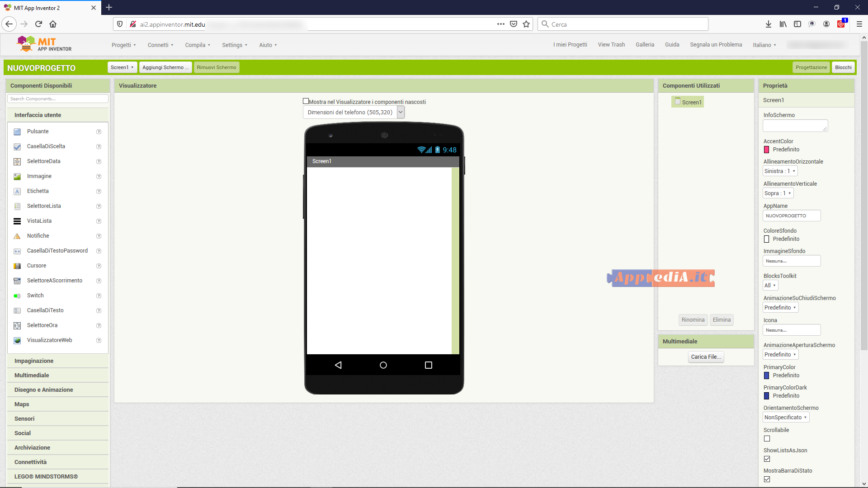Select the Pulsante button component icon
The width and height of the screenshot is (868, 488).
[x=17, y=132]
